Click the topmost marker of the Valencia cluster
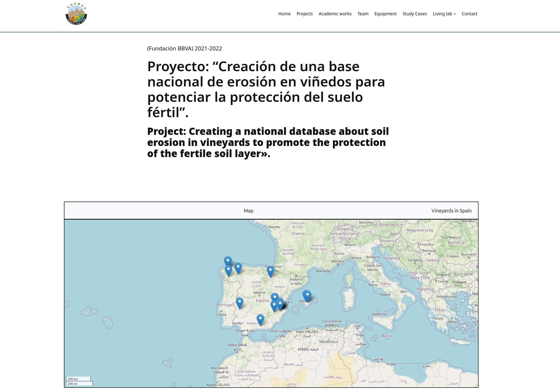560x392 pixels. (275, 296)
